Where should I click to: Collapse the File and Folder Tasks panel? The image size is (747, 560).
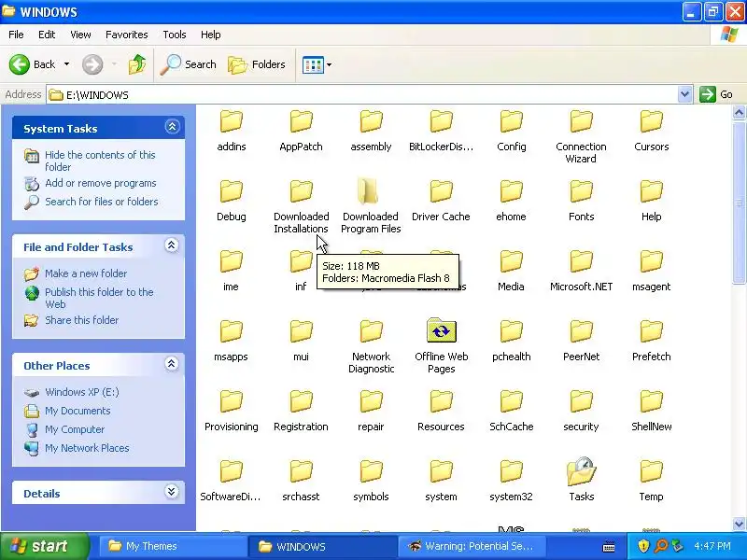click(172, 245)
